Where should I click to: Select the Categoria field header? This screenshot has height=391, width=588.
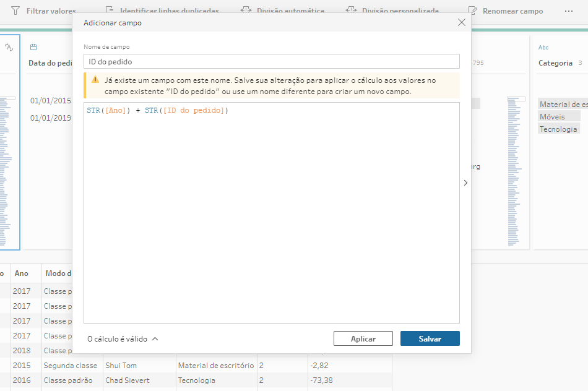point(555,63)
